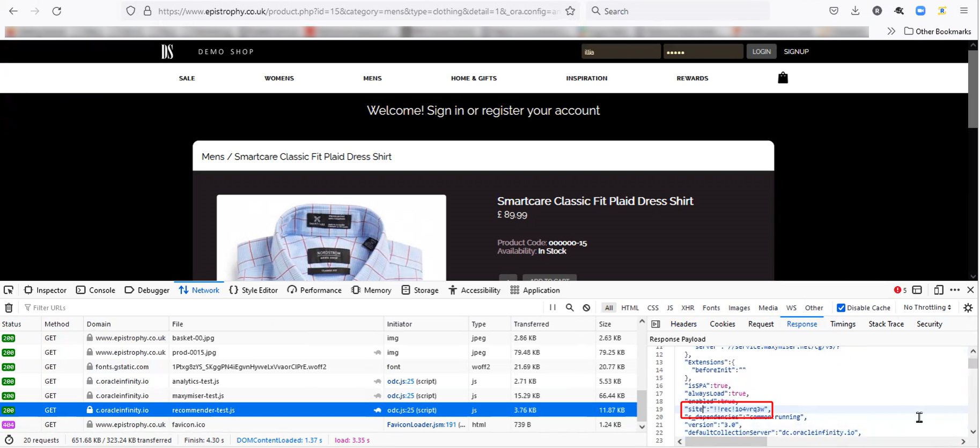This screenshot has height=448, width=980.
Task: Open request blocking panel icon
Action: click(586, 308)
